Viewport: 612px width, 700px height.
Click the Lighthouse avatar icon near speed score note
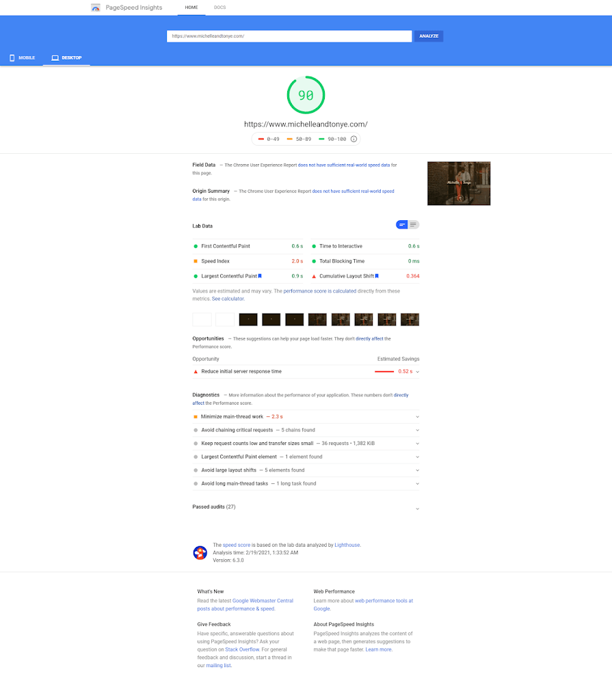click(200, 552)
